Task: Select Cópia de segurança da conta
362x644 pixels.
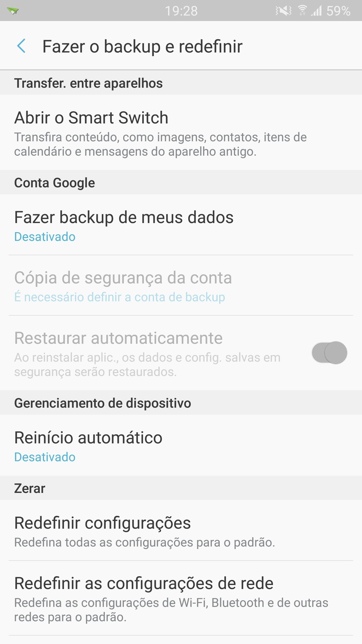Action: [x=123, y=278]
